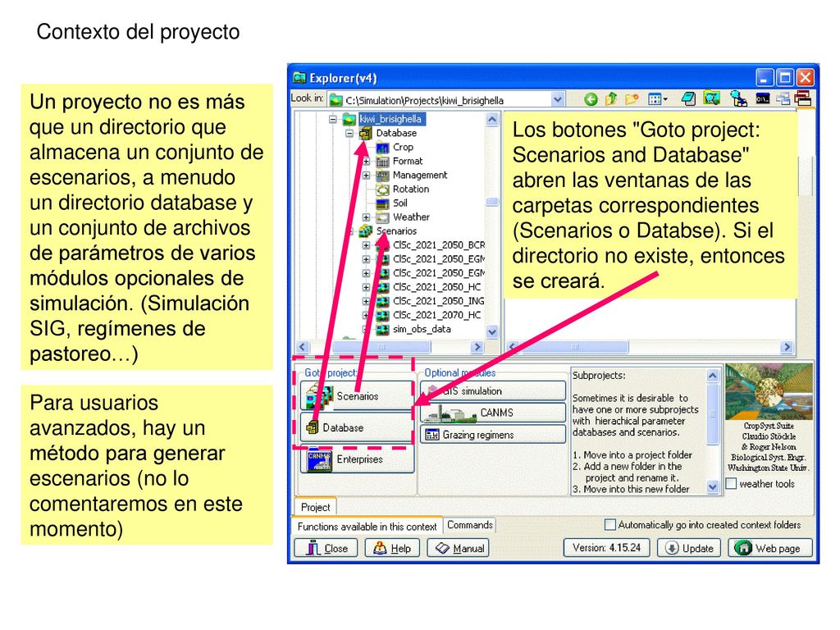The height and width of the screenshot is (630, 840).
Task: Select the Format folder icon in the tree
Action: tap(382, 162)
